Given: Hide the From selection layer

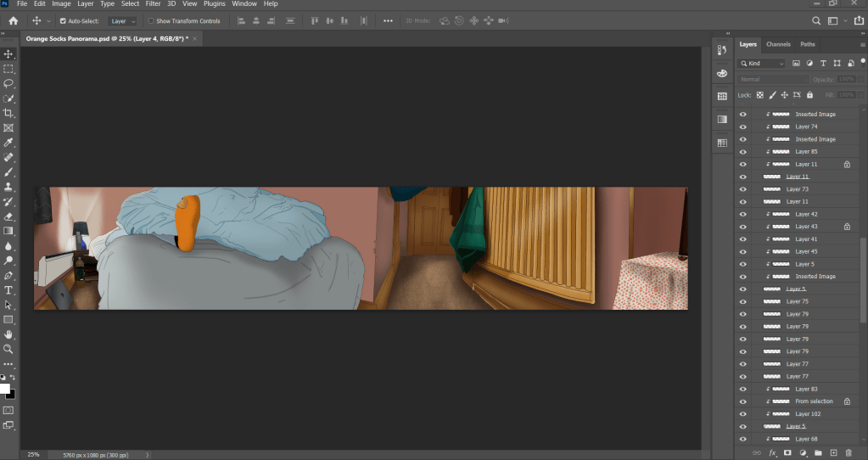Looking at the screenshot, I should coord(743,401).
